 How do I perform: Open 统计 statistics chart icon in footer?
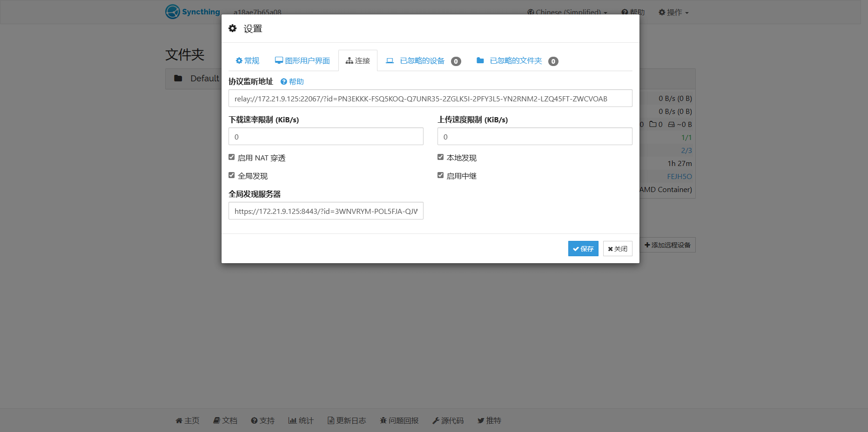pos(292,421)
